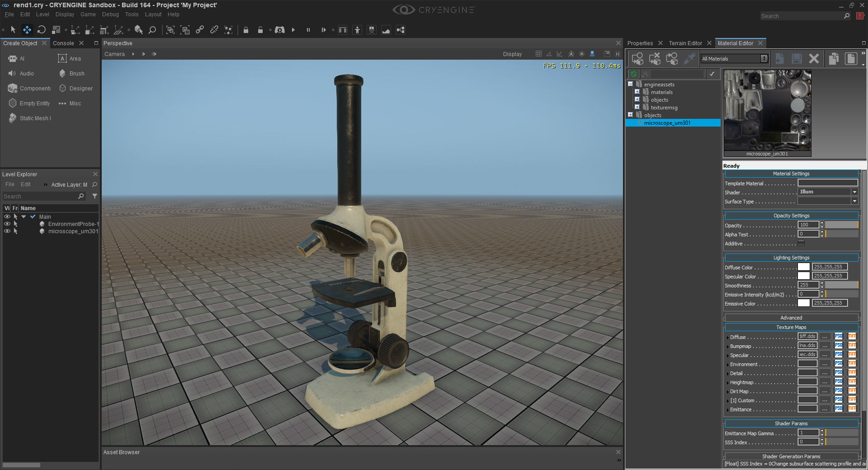Click the search magnifier in main toolbar
Image resolution: width=868 pixels, height=470 pixels.
152,30
